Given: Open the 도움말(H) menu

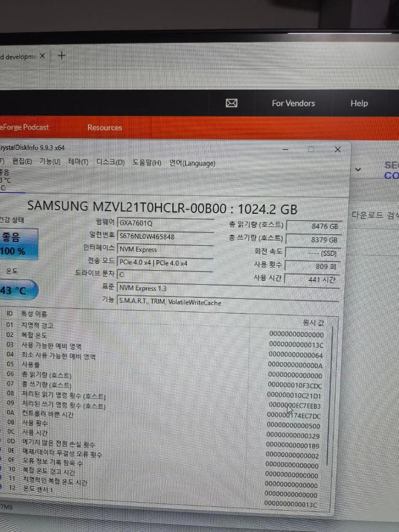Looking at the screenshot, I should pyautogui.click(x=147, y=162).
